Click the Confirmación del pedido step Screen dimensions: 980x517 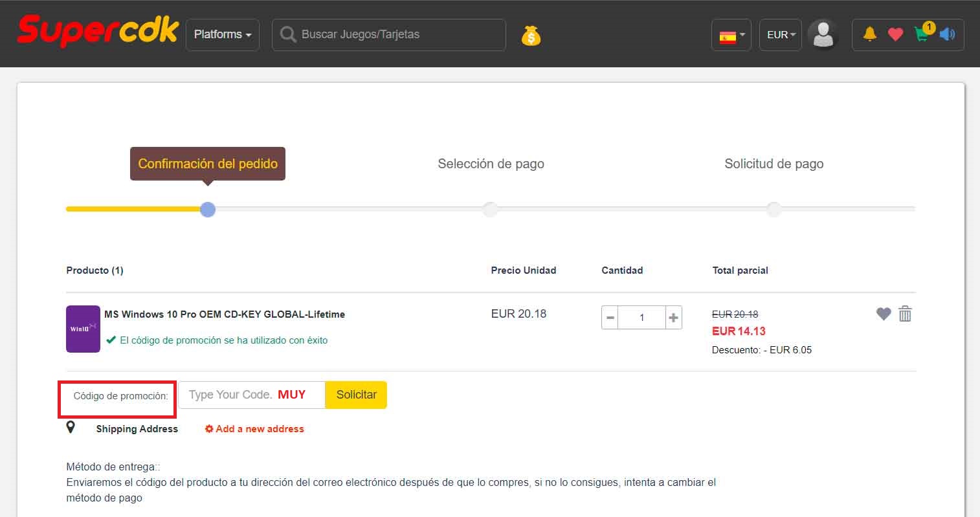click(x=208, y=164)
